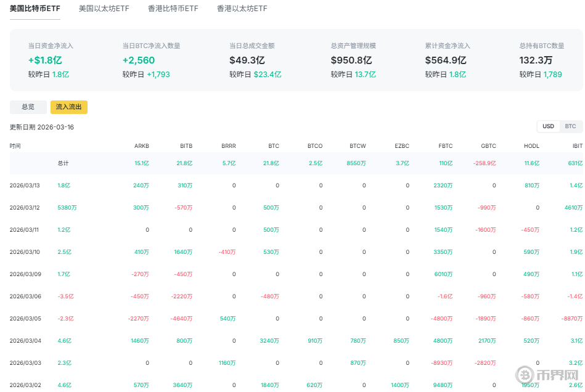This screenshot has height=392, width=585.
Task: Click EZBC 1400万 on 2026/03/02
Action: click(x=400, y=385)
